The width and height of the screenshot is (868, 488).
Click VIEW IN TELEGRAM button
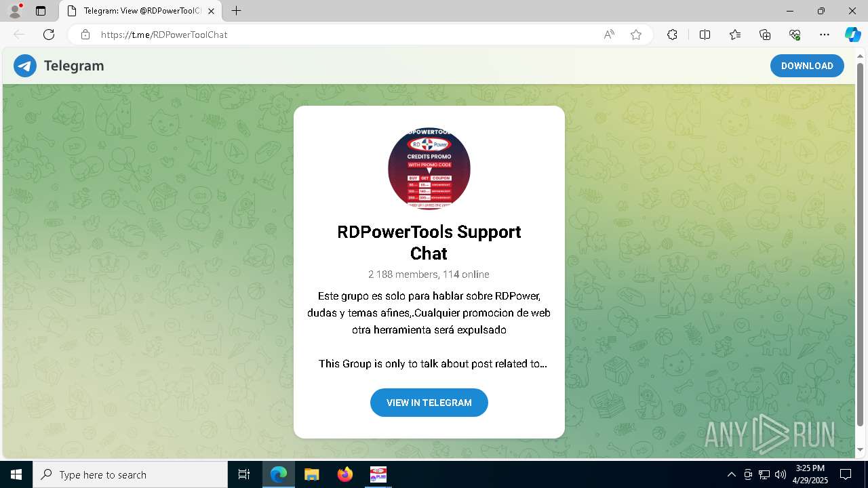pos(429,403)
